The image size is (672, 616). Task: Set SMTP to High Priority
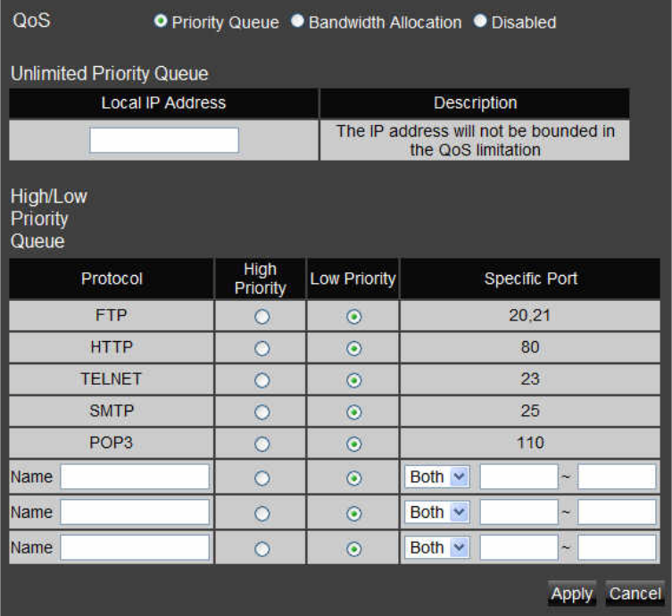(x=261, y=412)
